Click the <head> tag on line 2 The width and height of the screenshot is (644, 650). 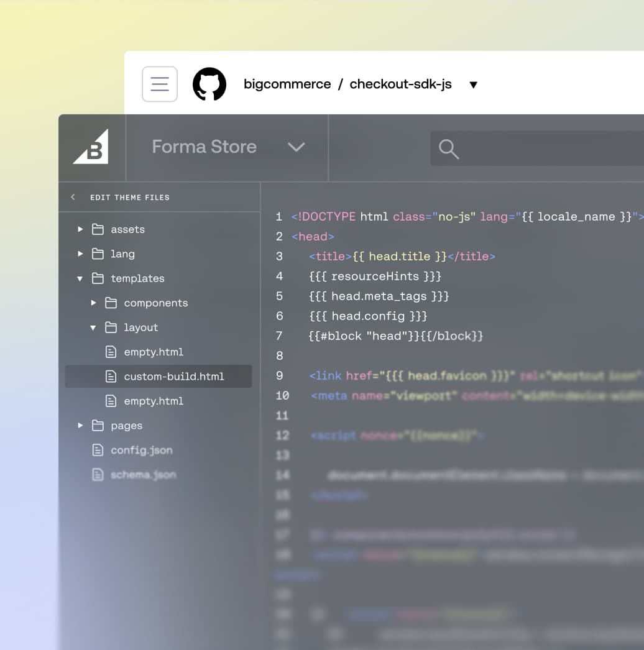(313, 236)
